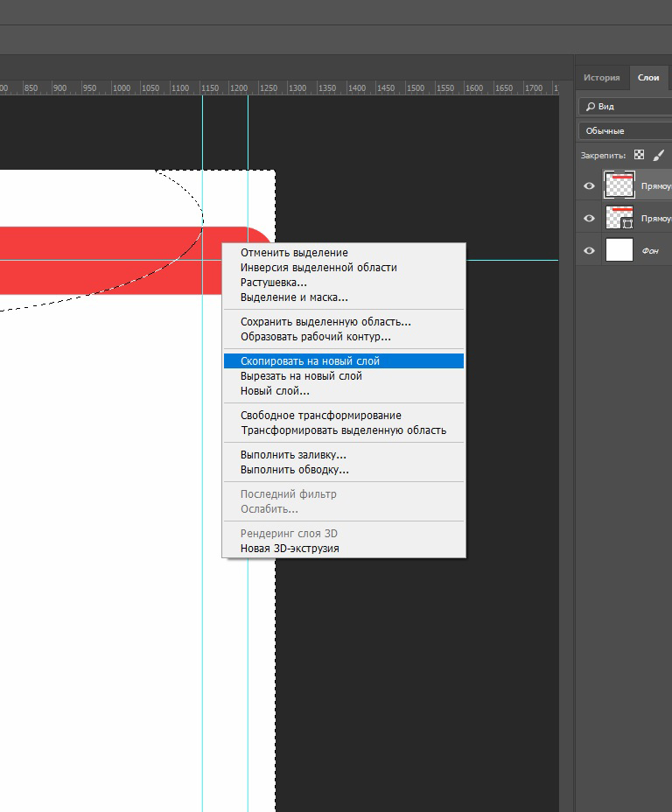Choose Выделение и маска... menu entry

[294, 297]
